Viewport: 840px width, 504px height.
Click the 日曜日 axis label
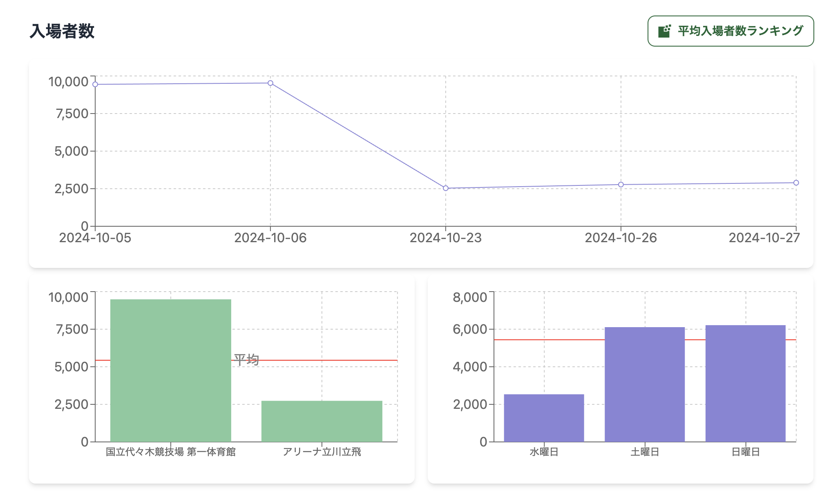click(746, 452)
